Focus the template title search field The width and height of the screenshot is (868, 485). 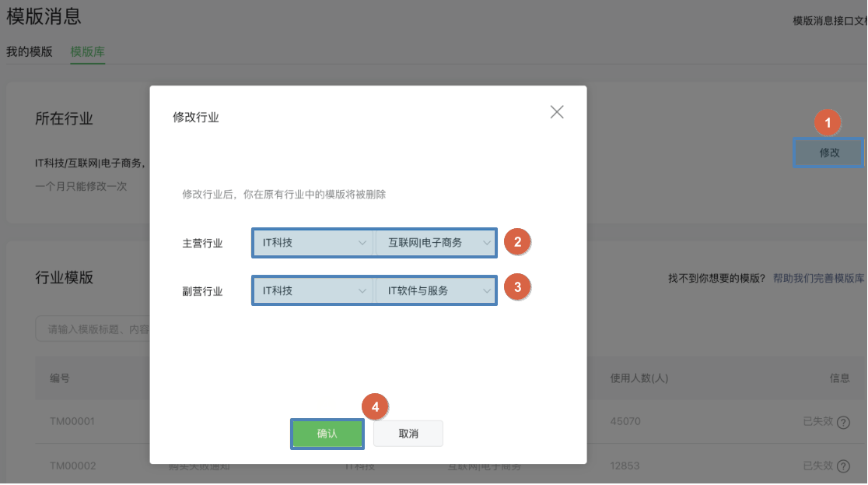tap(93, 329)
